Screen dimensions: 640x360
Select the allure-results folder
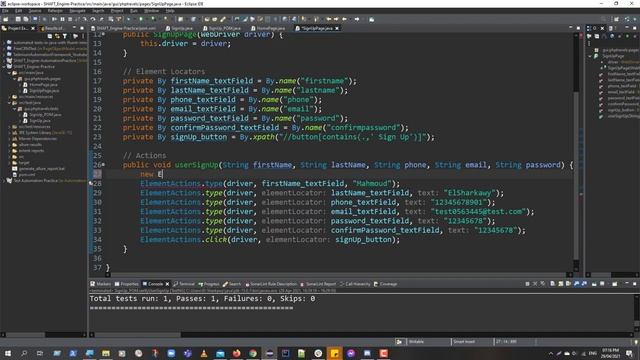[27, 144]
